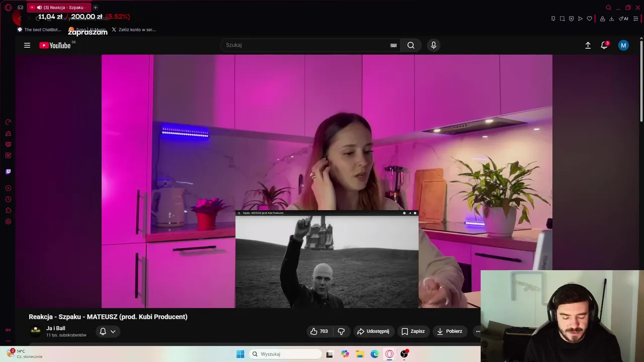The image size is (644, 362).
Task: Open YouTube notifications bell
Action: [x=604, y=45]
